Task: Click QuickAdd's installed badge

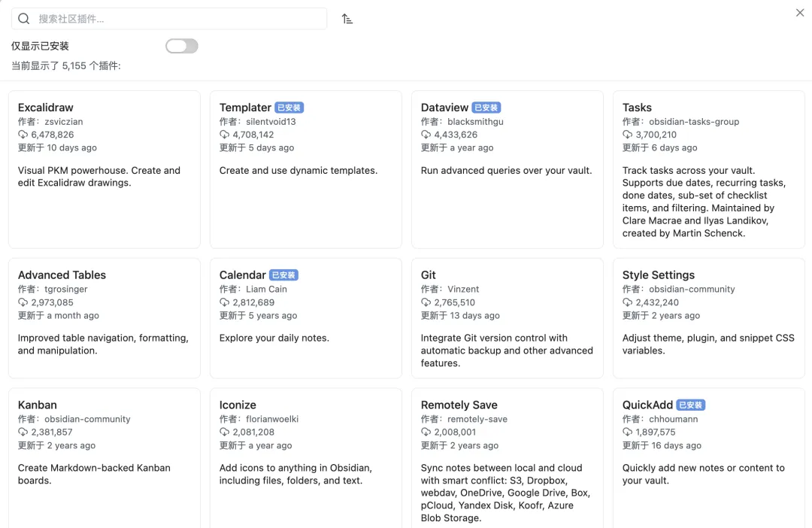Action: pos(691,405)
